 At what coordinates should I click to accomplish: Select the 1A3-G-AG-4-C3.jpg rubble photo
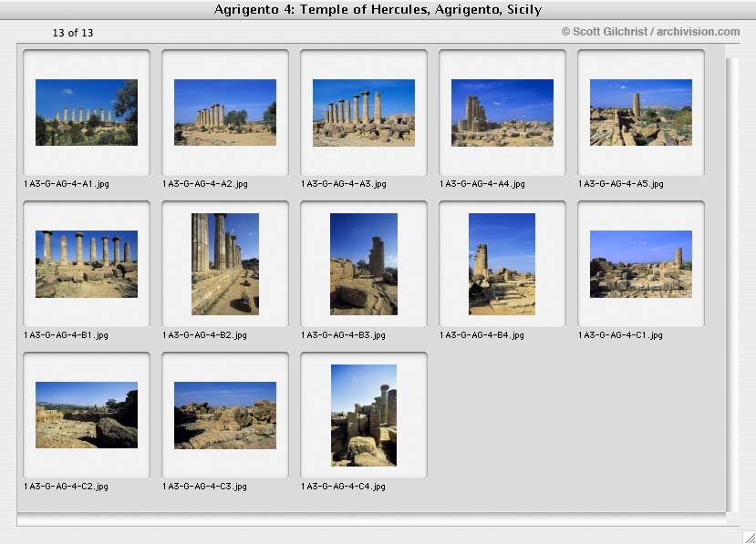[x=225, y=416]
